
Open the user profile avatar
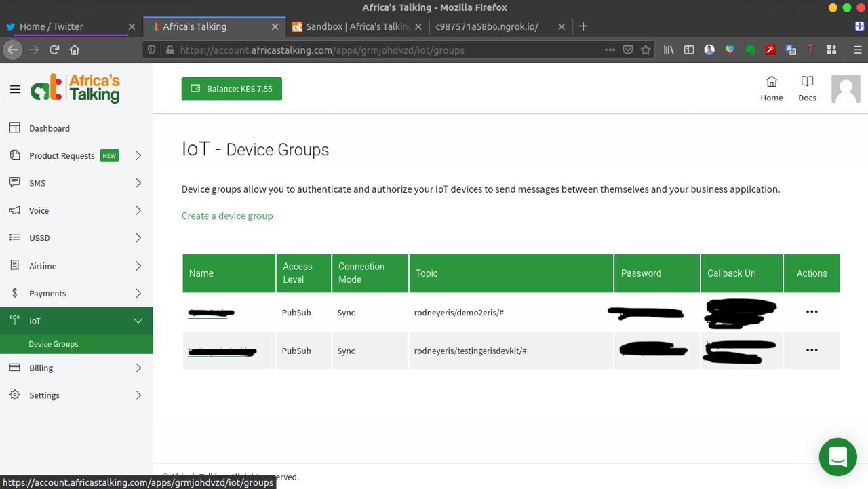pos(846,89)
